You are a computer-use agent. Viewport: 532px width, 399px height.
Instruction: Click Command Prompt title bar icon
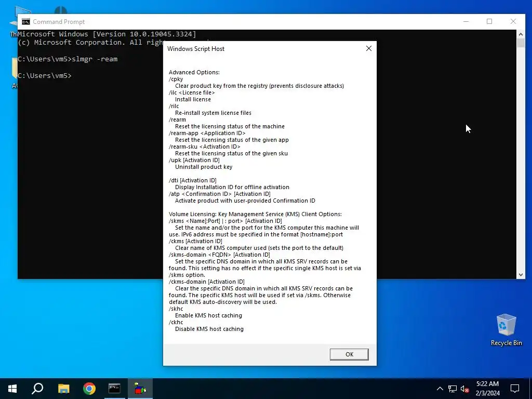[x=26, y=22]
